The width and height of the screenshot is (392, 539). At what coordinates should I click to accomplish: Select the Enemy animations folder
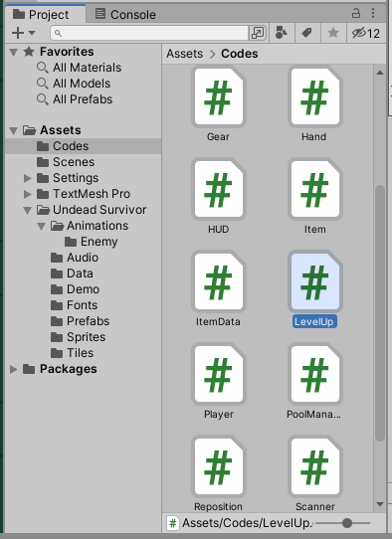pos(84,242)
